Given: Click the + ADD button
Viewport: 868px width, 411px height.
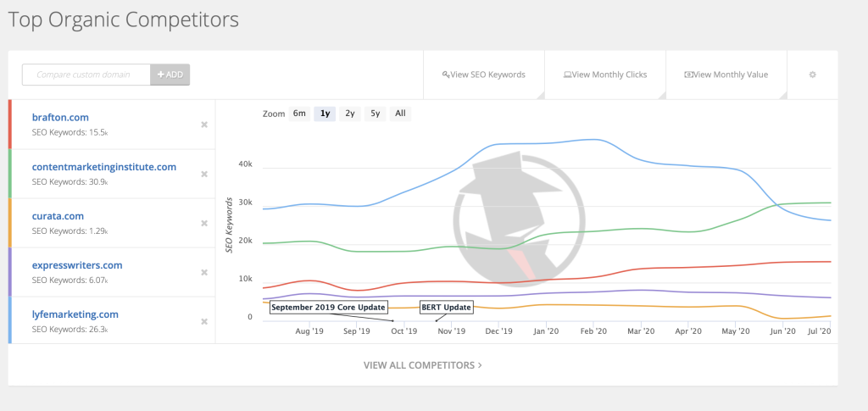Looking at the screenshot, I should tap(170, 75).
